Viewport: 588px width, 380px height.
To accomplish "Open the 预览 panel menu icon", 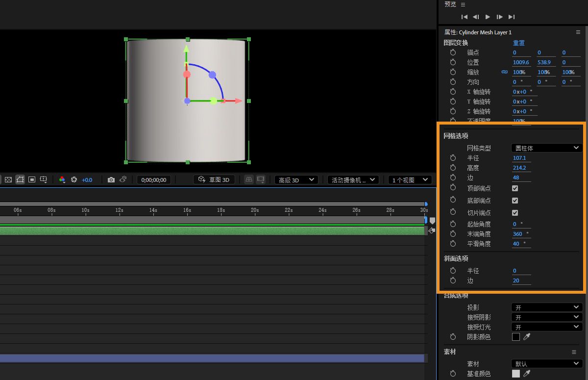I will pos(463,4).
